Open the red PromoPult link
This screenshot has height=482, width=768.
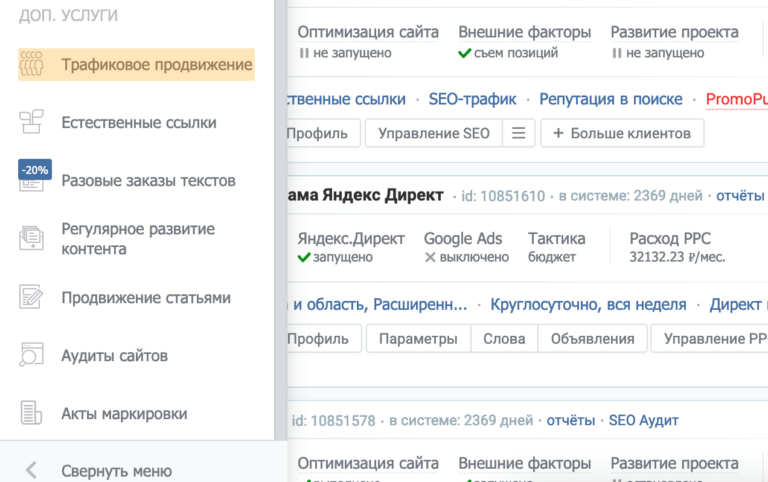737,99
